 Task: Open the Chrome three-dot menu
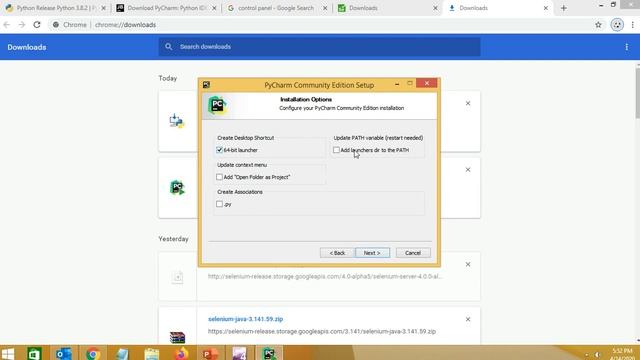tap(633, 25)
